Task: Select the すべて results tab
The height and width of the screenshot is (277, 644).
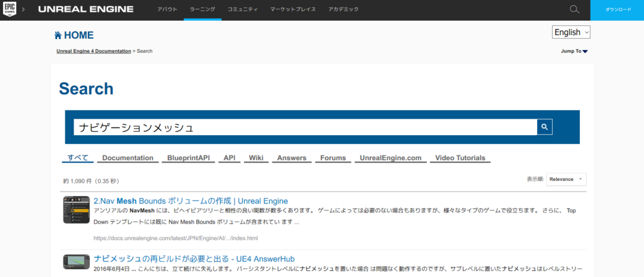Action: tap(78, 158)
